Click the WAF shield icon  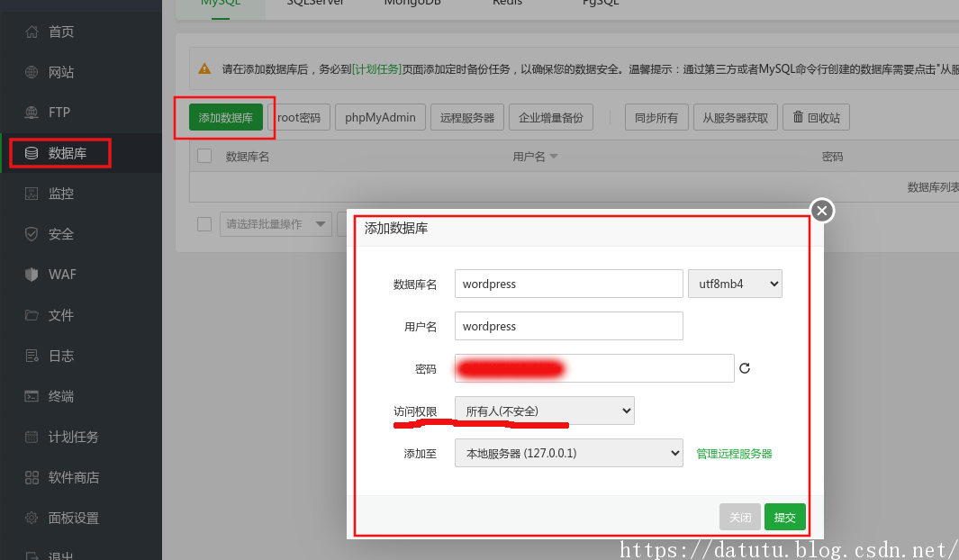32,275
